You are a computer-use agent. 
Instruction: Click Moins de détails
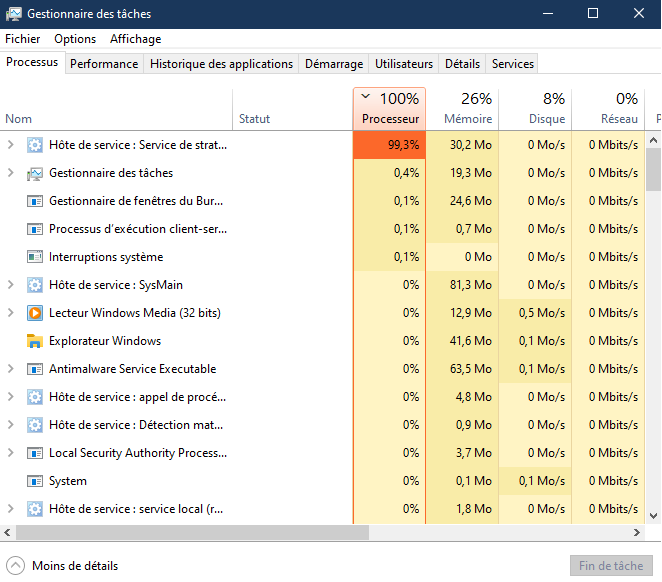(62, 566)
